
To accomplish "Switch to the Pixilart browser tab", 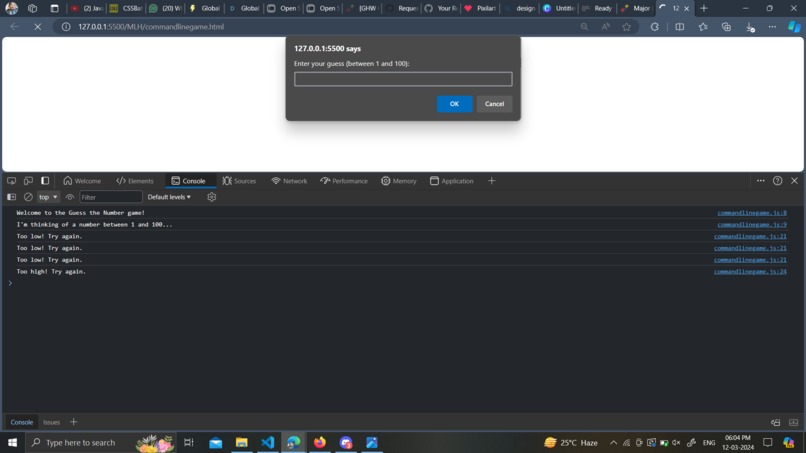I will pyautogui.click(x=480, y=8).
